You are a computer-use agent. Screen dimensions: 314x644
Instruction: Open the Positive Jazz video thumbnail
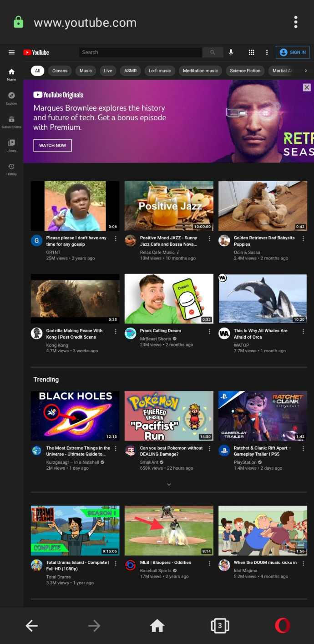pyautogui.click(x=169, y=206)
